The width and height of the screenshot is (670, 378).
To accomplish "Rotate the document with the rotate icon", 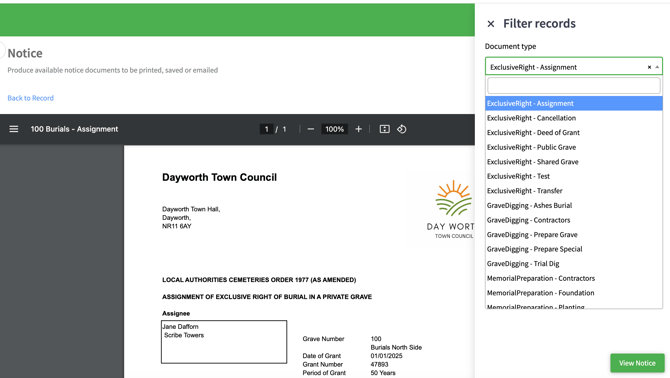I will [x=402, y=129].
